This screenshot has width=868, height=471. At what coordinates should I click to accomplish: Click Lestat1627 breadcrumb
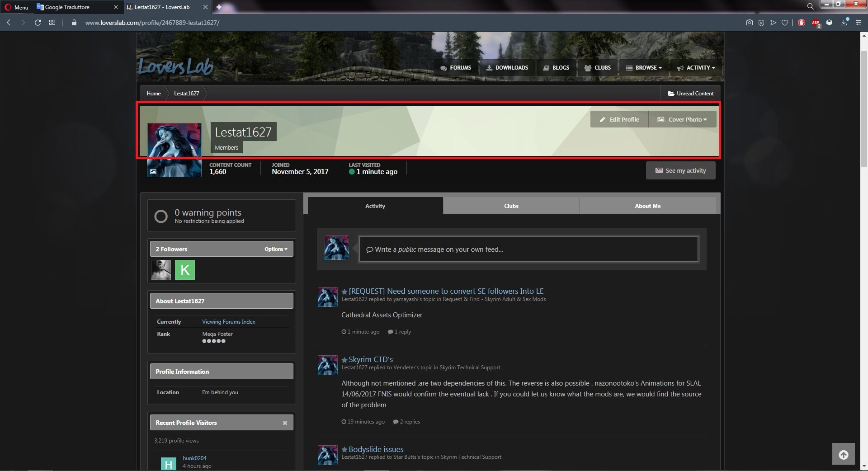coord(186,94)
